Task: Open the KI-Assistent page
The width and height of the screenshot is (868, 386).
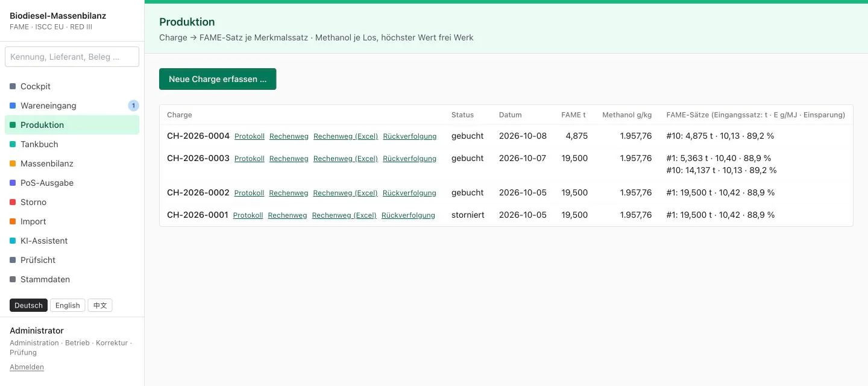Action: (72, 241)
